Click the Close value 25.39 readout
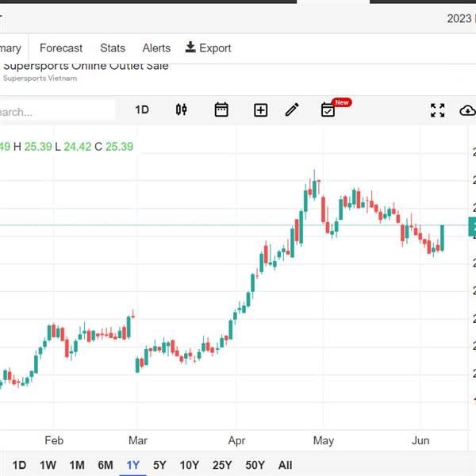Screen dimensions: 476x476 (x=119, y=147)
